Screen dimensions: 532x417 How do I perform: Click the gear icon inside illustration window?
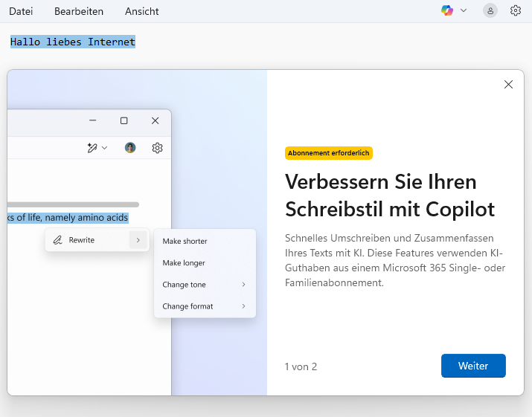pyautogui.click(x=157, y=148)
